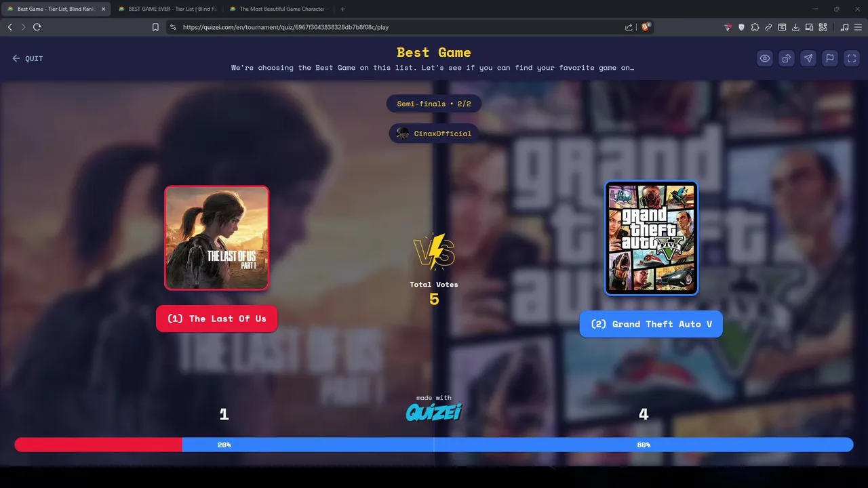This screenshot has width=868, height=488.
Task: Go forward with the browser forward arrow
Action: 23,27
